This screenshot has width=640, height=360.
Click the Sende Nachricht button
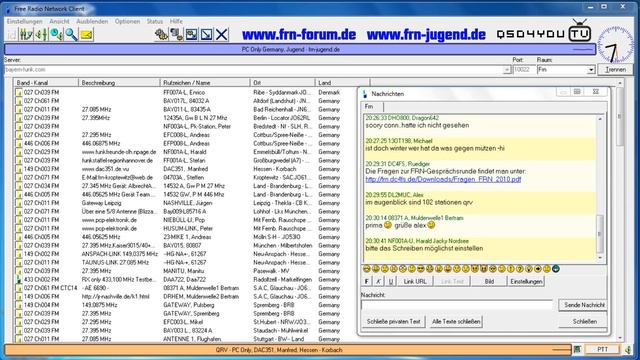[584, 305]
